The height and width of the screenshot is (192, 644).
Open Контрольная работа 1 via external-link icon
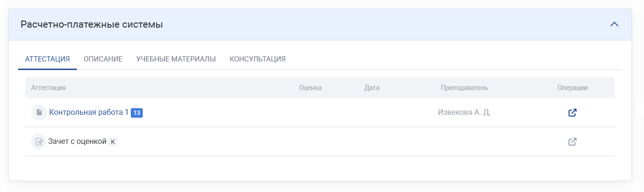(x=572, y=113)
